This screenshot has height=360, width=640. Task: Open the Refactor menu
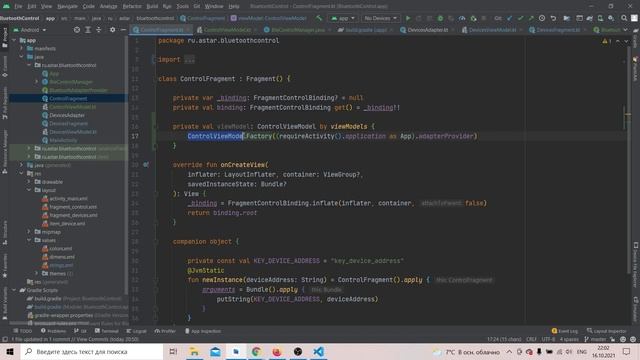[132, 7]
